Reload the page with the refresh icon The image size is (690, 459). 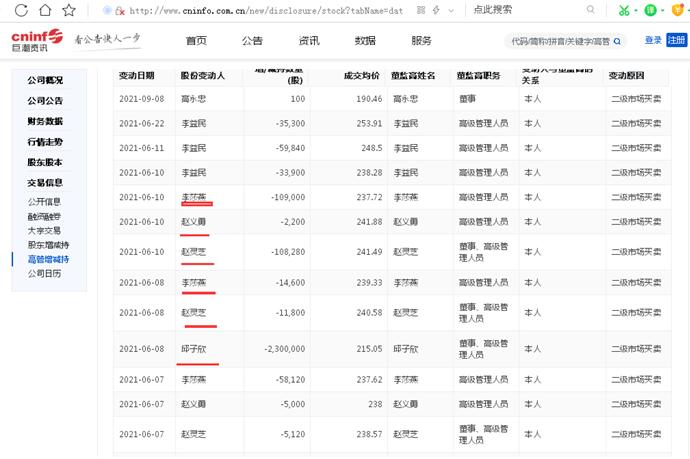pyautogui.click(x=21, y=10)
